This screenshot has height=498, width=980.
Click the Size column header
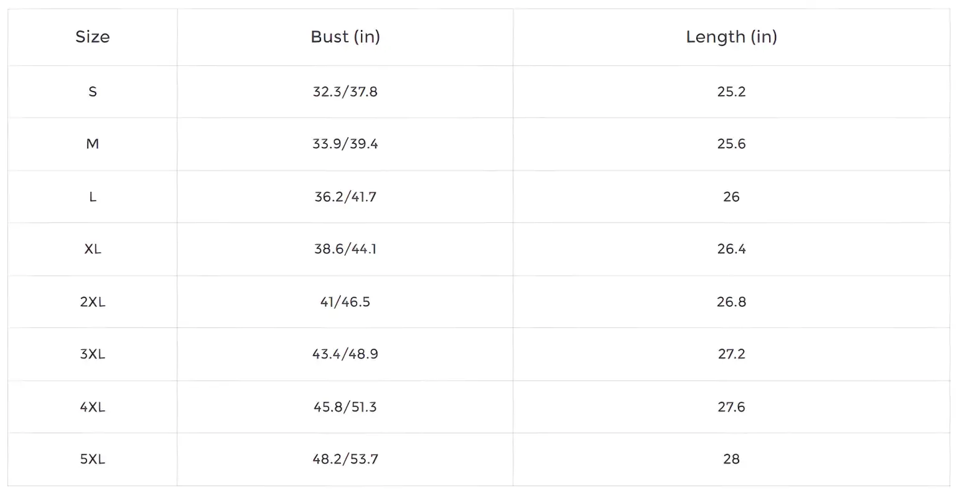[x=92, y=37]
